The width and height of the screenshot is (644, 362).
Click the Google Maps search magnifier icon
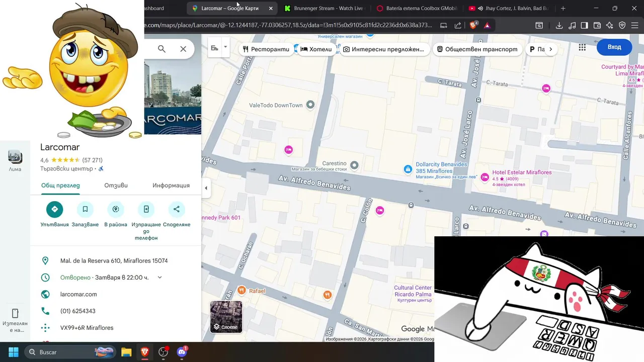coord(162,49)
